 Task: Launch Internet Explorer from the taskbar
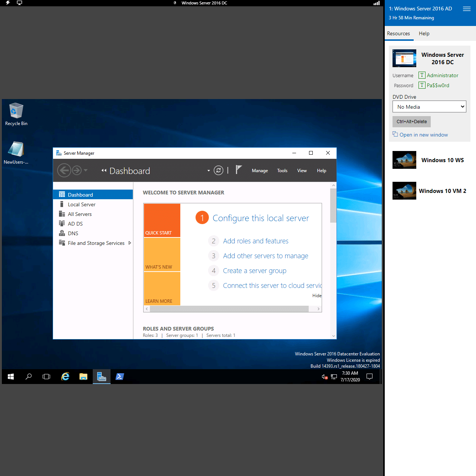coord(65,377)
